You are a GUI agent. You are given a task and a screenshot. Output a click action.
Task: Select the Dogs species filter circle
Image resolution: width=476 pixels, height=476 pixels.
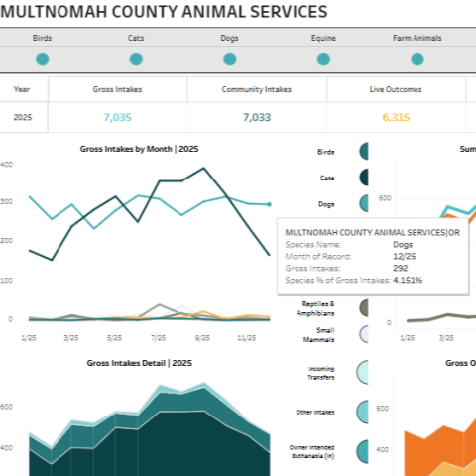pyautogui.click(x=230, y=59)
